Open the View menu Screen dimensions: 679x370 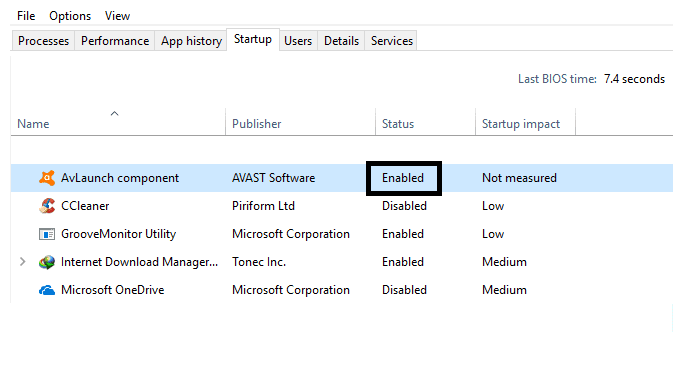point(117,16)
